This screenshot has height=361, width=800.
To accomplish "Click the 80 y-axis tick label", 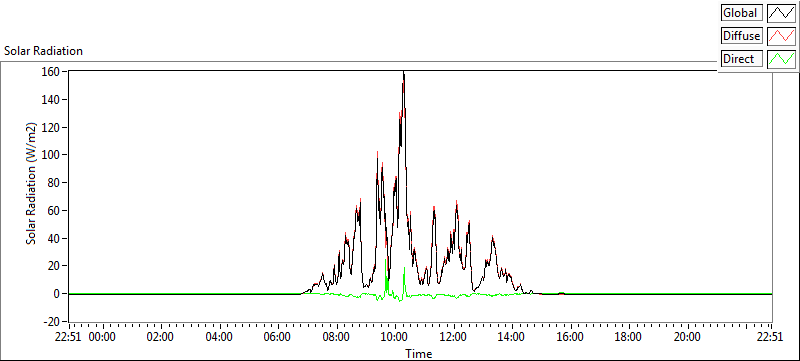I will 54,183.
